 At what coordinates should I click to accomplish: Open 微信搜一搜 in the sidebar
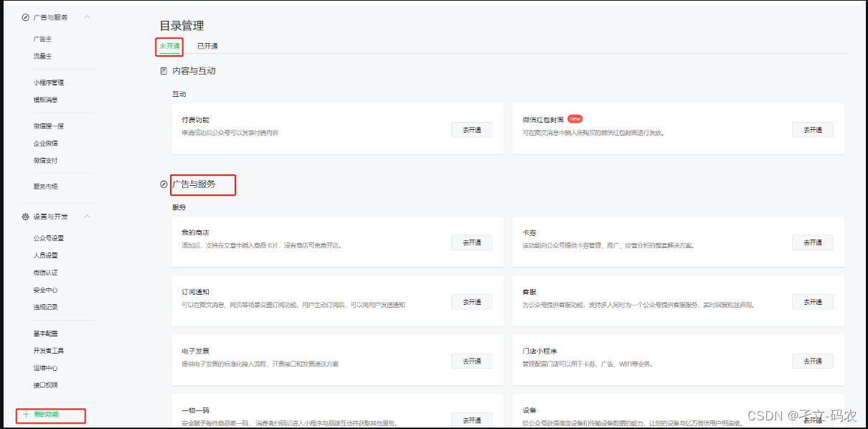[49, 126]
